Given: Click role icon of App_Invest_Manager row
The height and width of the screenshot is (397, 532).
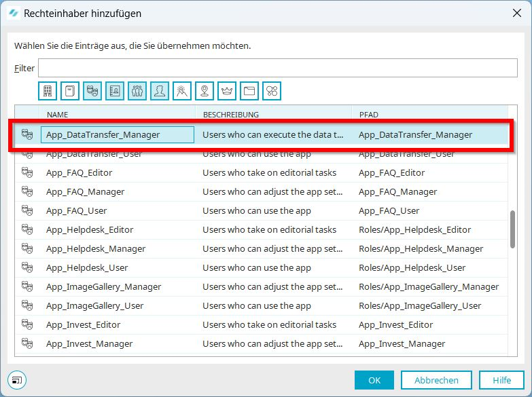Looking at the screenshot, I should click(x=27, y=343).
